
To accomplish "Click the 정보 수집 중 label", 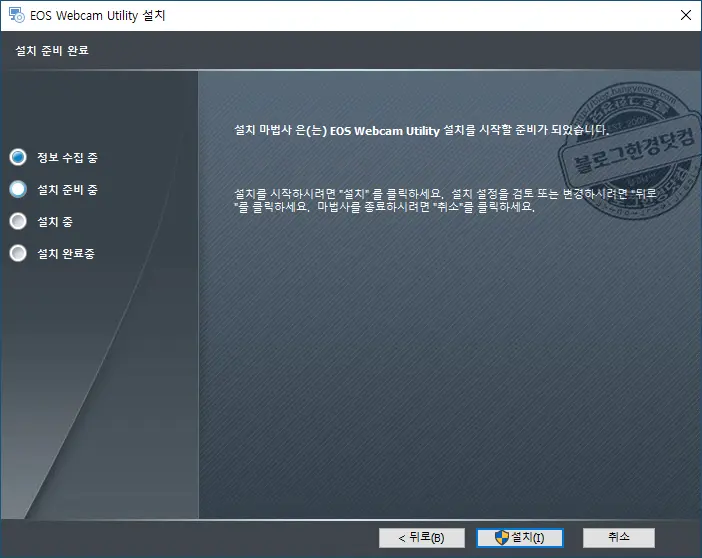I will click(67, 158).
